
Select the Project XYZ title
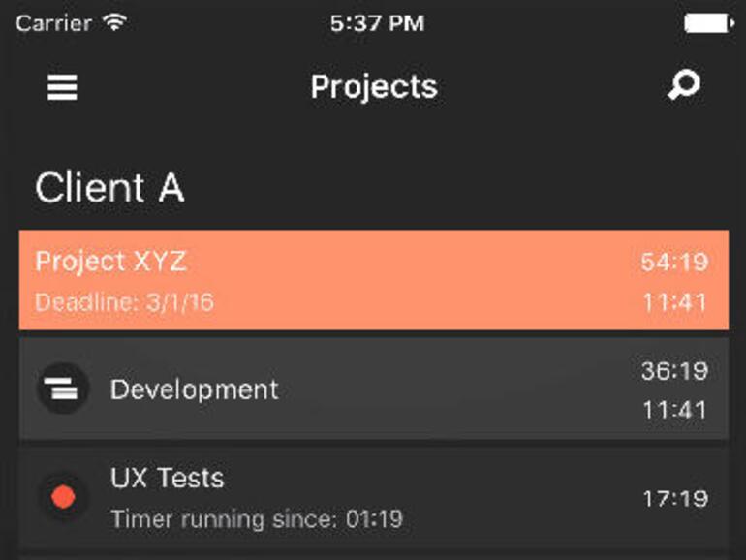110,262
